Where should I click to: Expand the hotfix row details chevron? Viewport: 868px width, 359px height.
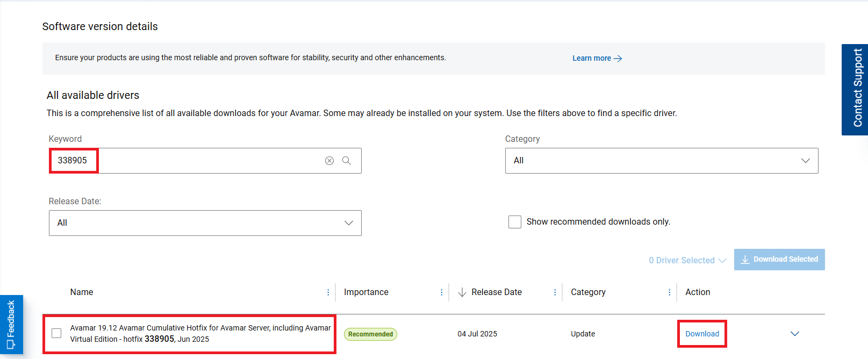click(x=795, y=334)
